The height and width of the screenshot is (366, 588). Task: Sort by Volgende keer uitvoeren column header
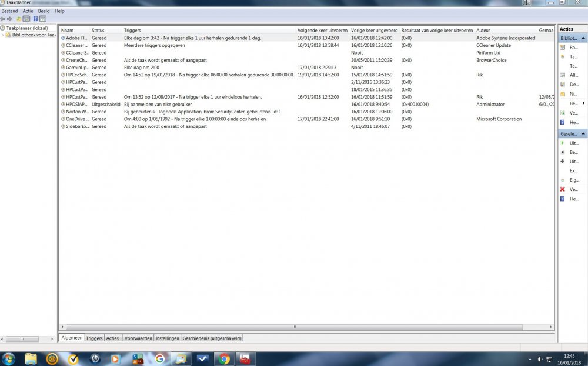pyautogui.click(x=322, y=31)
